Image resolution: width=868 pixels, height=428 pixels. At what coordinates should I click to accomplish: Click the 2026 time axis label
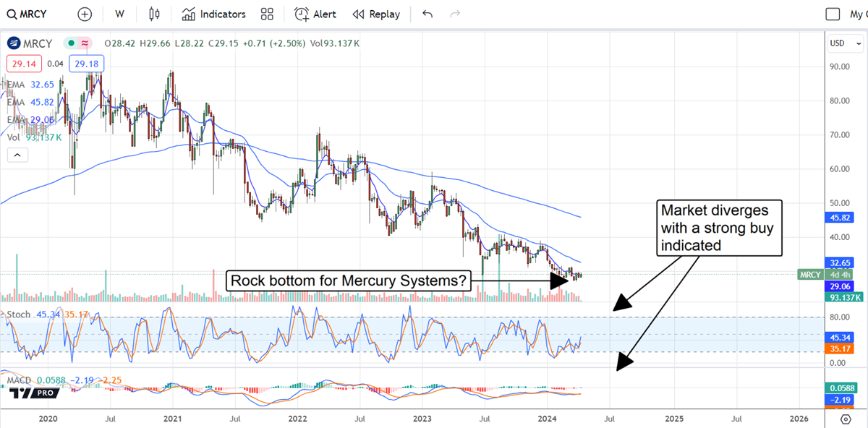[x=799, y=419]
